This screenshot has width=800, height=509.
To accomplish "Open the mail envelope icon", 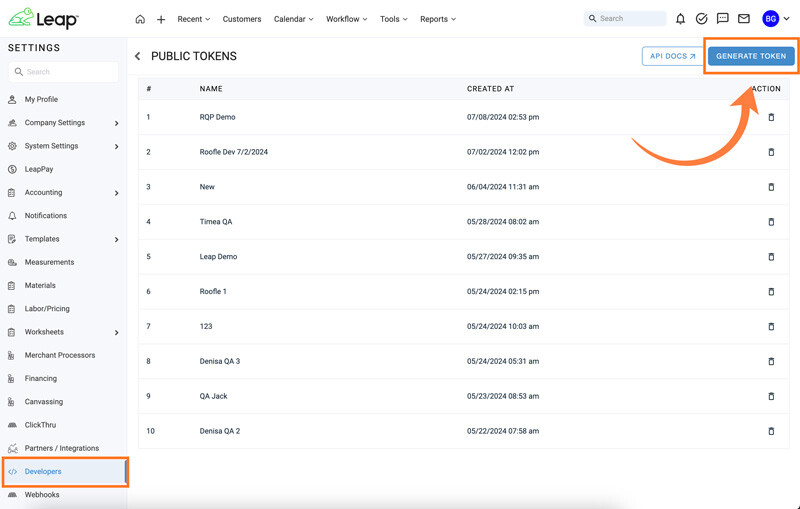I will [744, 19].
